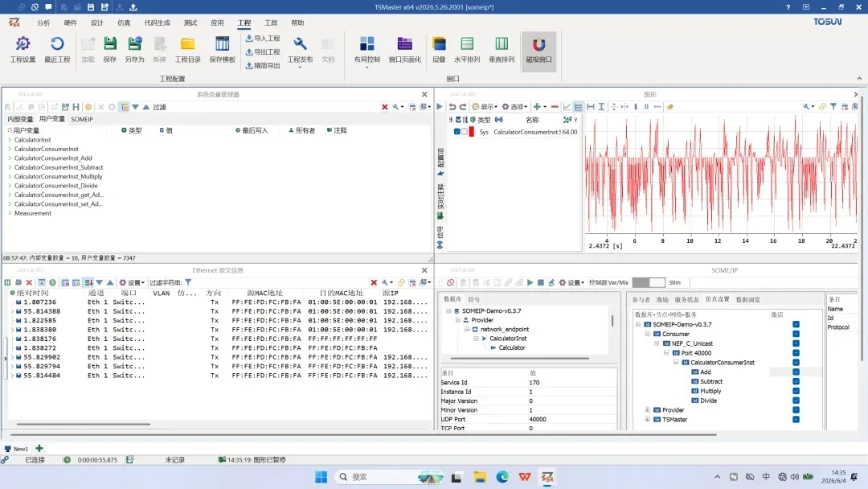Click red disconnect icon in SOME/IP toolbar
Image resolution: width=868 pixels, height=489 pixels.
pyautogui.click(x=451, y=282)
